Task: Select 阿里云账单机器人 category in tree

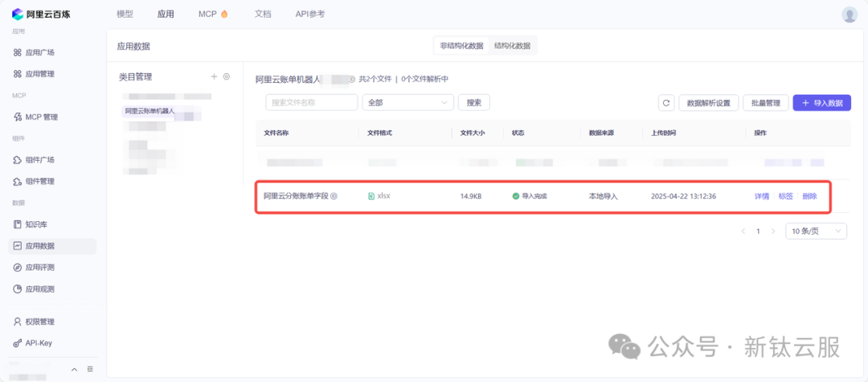Action: [150, 111]
